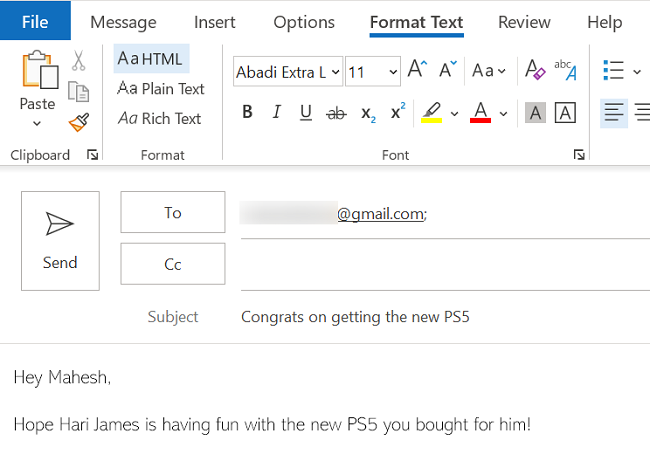Apply the red font color swatch
The image size is (650, 454).
(x=480, y=113)
